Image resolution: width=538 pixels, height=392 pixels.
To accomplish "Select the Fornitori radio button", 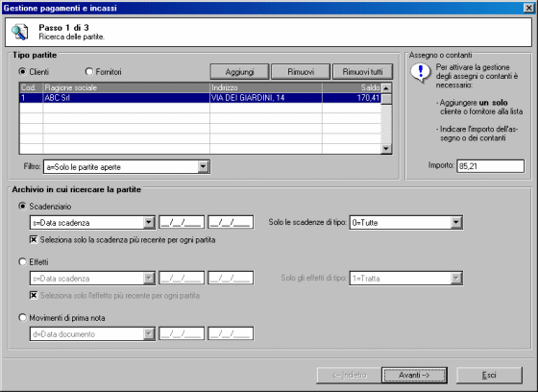I will pos(89,71).
